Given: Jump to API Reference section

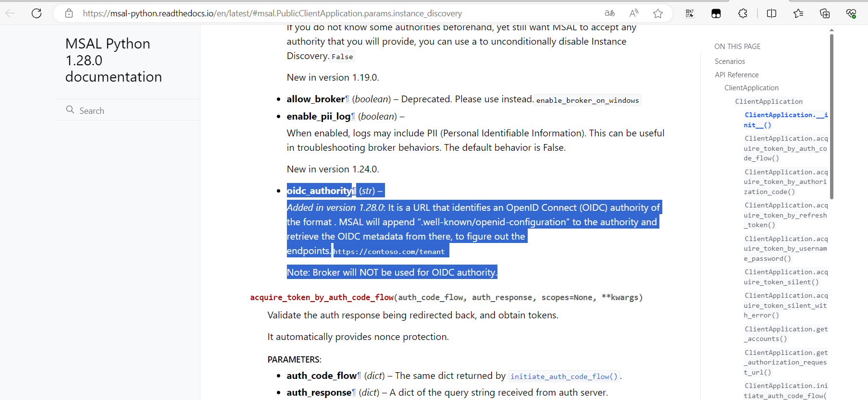Looking at the screenshot, I should (736, 75).
